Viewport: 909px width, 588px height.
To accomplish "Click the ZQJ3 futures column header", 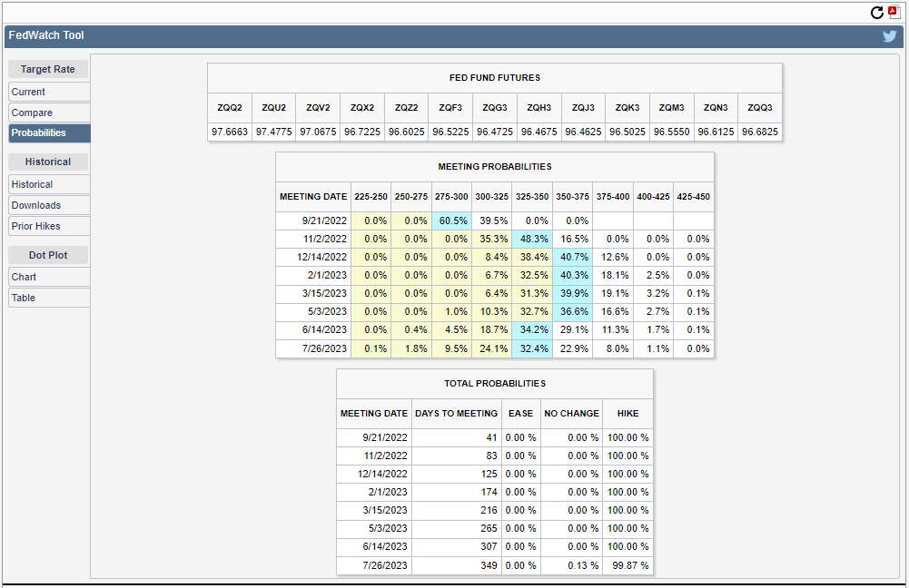I will [583, 108].
